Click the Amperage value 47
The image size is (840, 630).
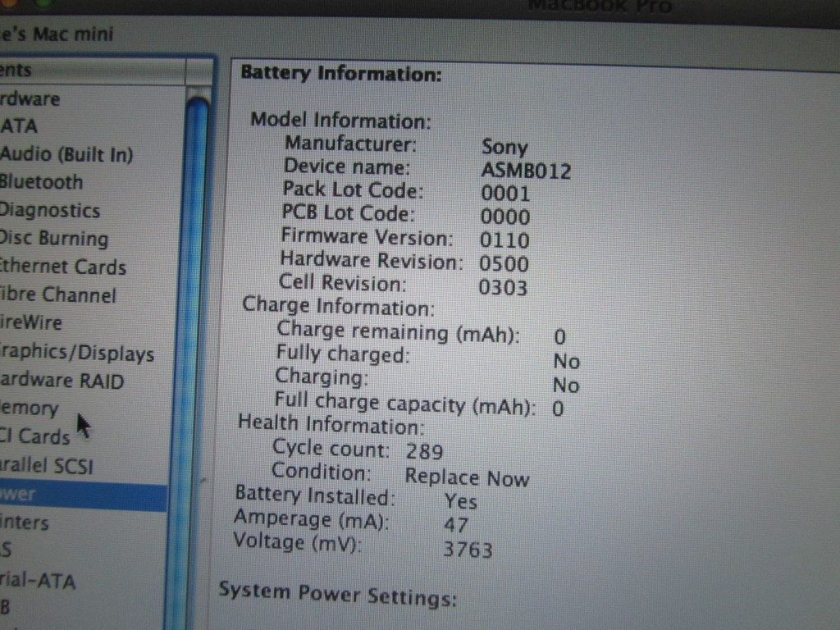coord(456,525)
